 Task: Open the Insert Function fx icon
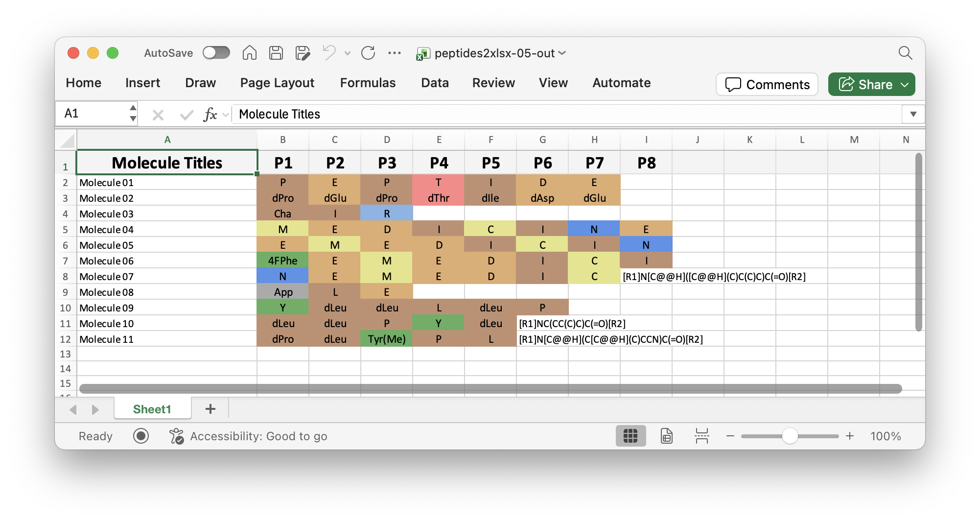click(x=210, y=114)
